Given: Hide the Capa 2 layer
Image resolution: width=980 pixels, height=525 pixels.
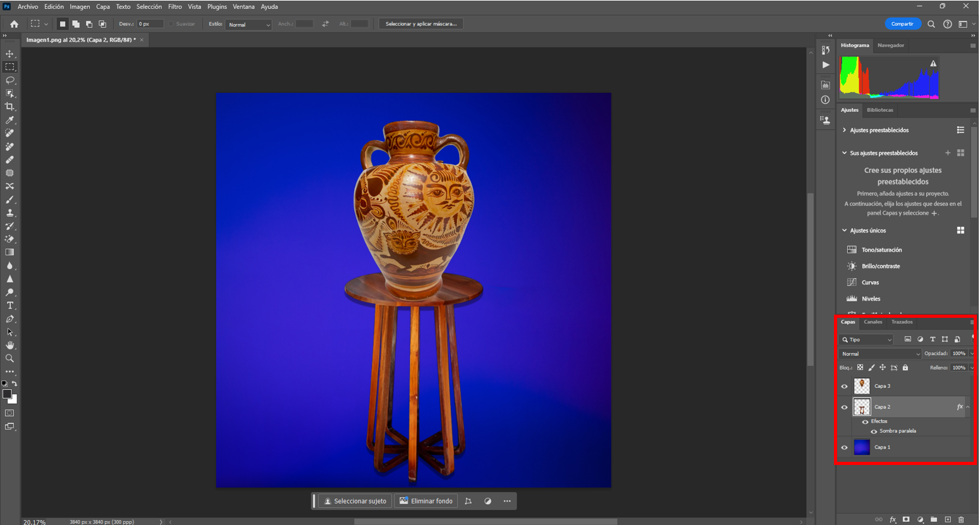Looking at the screenshot, I should [x=844, y=407].
